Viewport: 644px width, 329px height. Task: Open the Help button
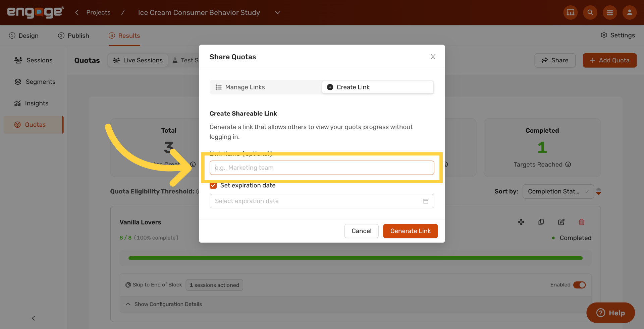(x=610, y=313)
